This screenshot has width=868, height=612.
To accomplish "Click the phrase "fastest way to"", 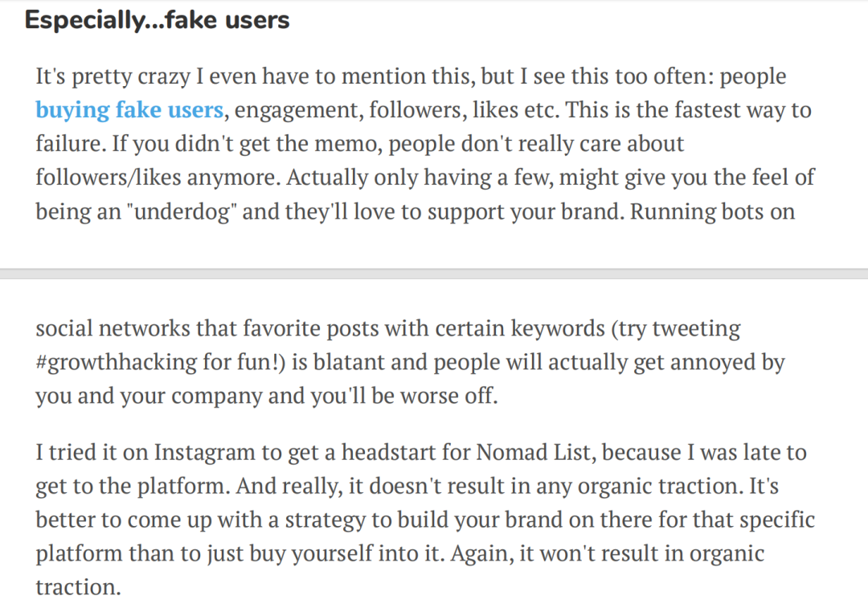I will tap(735, 109).
